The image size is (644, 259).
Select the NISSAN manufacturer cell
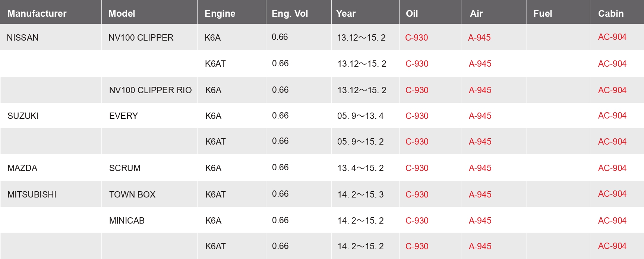(23, 38)
